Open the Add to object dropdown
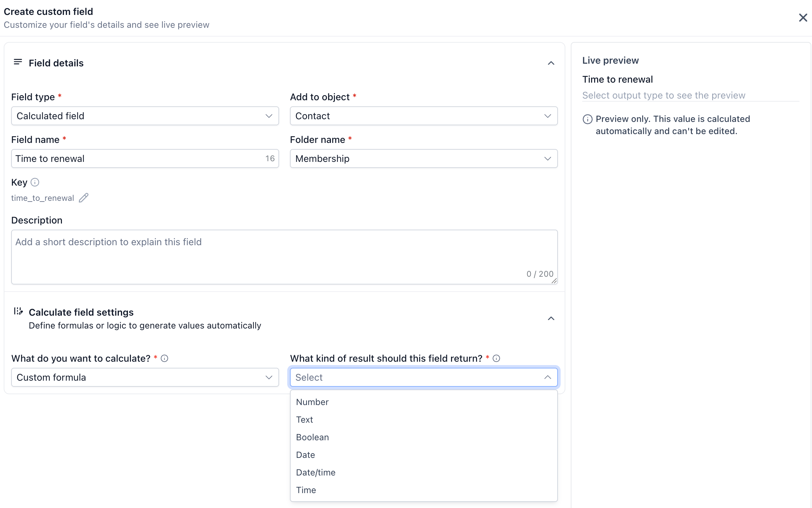The image size is (812, 508). 424,116
